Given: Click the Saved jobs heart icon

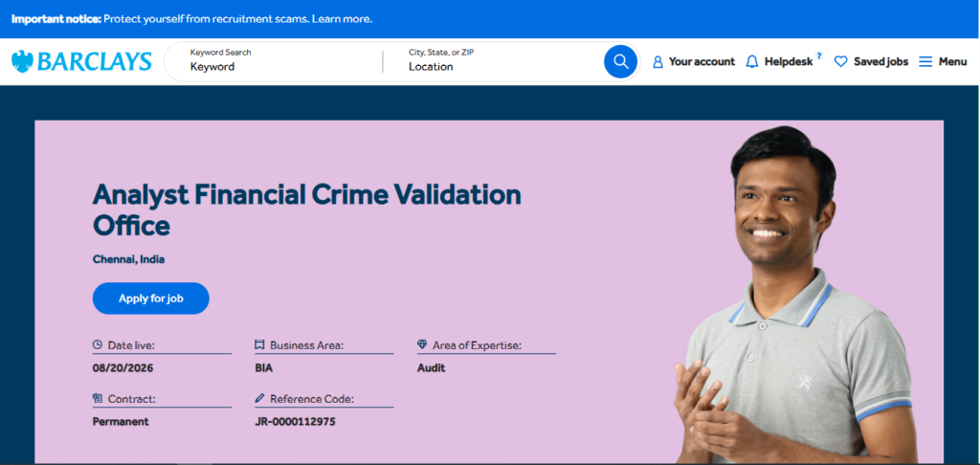Looking at the screenshot, I should coord(841,62).
